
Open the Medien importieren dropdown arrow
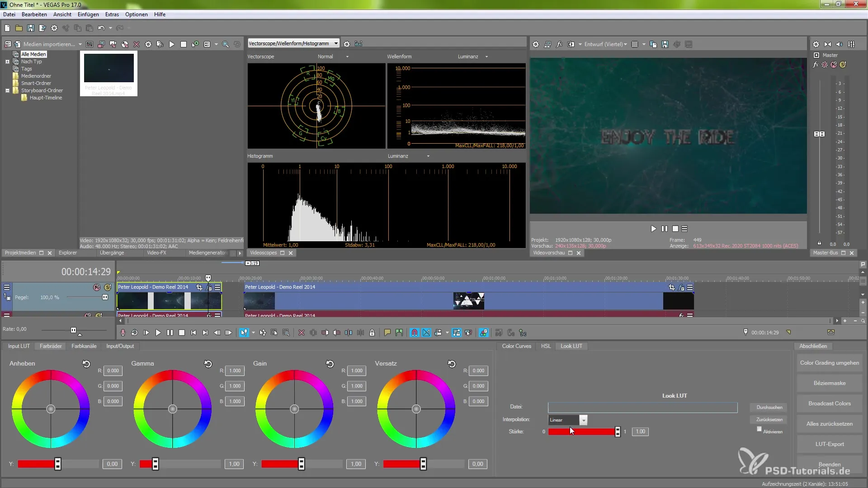click(80, 44)
